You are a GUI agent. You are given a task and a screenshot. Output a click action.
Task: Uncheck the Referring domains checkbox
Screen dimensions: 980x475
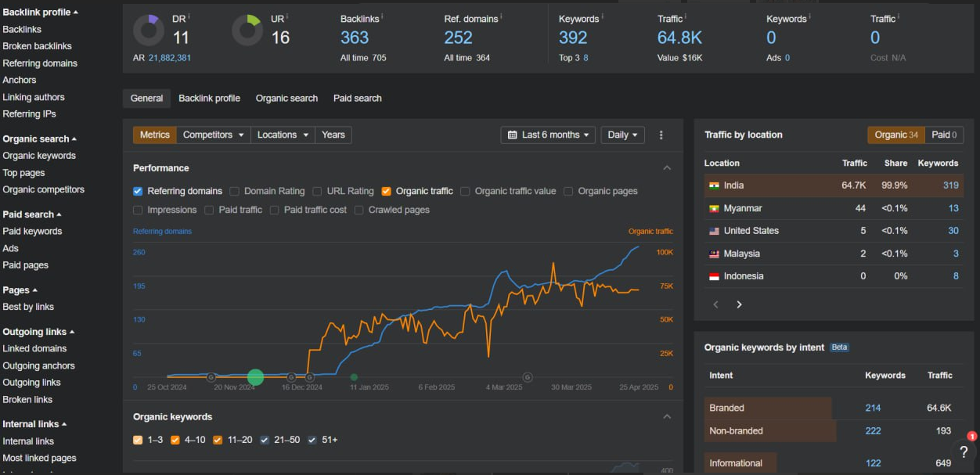[x=138, y=191]
